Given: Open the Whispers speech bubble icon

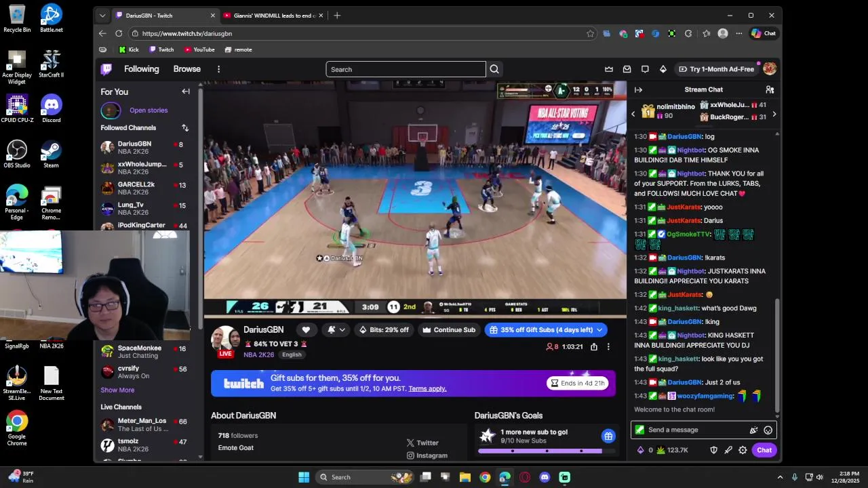Looking at the screenshot, I should coord(645,69).
